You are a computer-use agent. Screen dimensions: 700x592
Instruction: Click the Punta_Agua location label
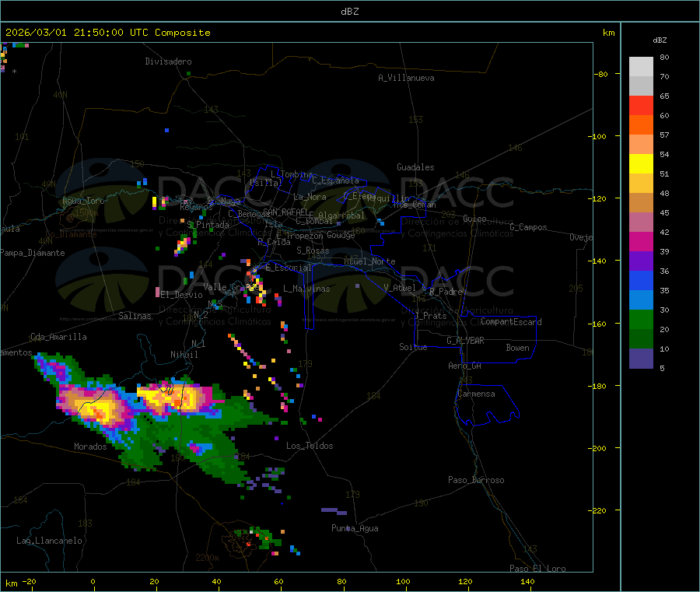click(x=355, y=528)
